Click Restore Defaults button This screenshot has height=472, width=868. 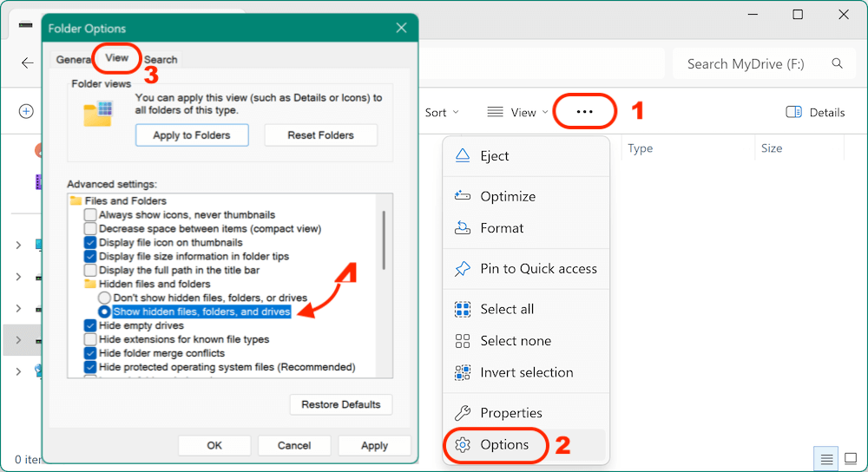[340, 404]
